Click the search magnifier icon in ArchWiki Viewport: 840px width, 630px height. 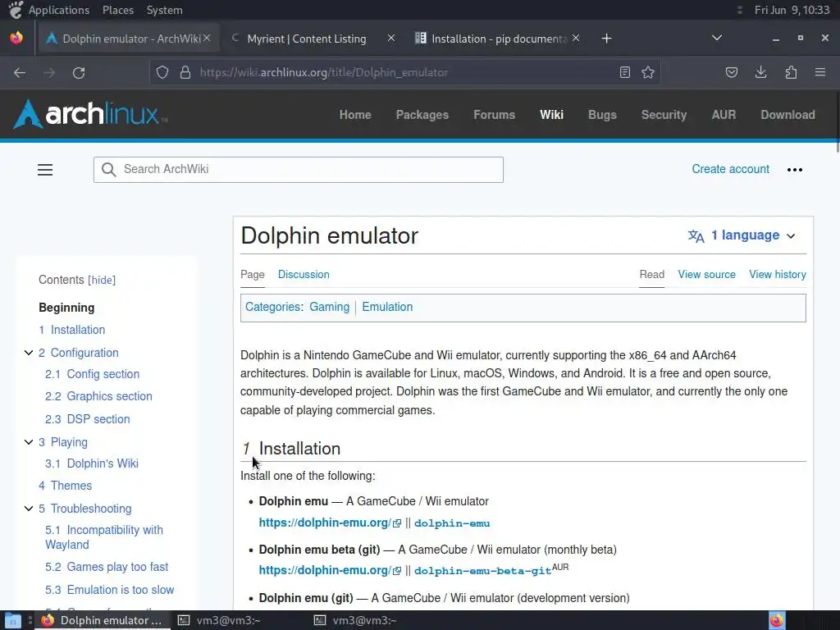tap(109, 170)
